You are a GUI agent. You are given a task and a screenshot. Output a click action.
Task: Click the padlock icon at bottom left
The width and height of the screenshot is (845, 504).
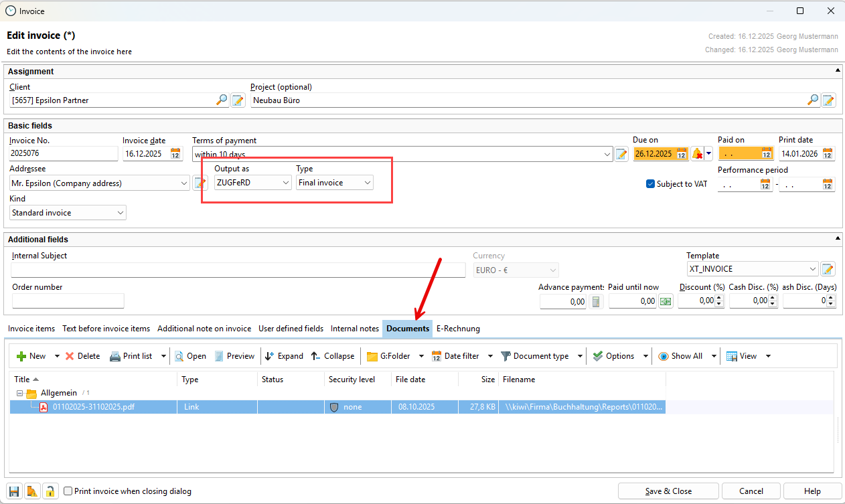coord(50,491)
